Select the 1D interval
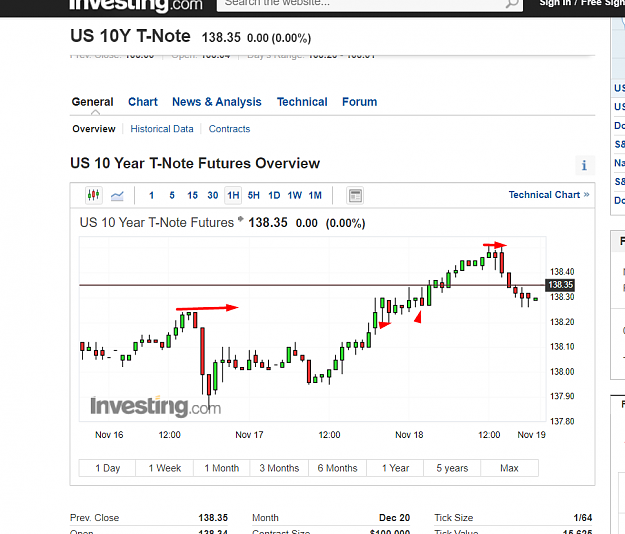 tap(274, 195)
